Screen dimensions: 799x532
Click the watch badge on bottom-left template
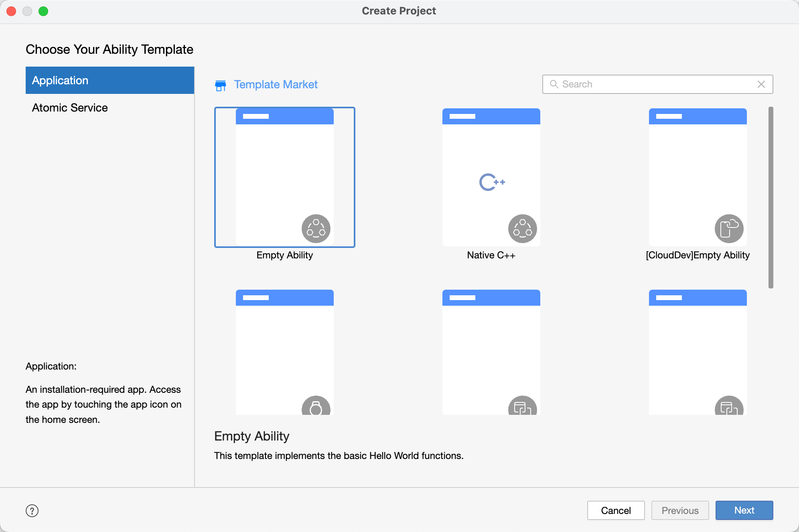pyautogui.click(x=316, y=406)
